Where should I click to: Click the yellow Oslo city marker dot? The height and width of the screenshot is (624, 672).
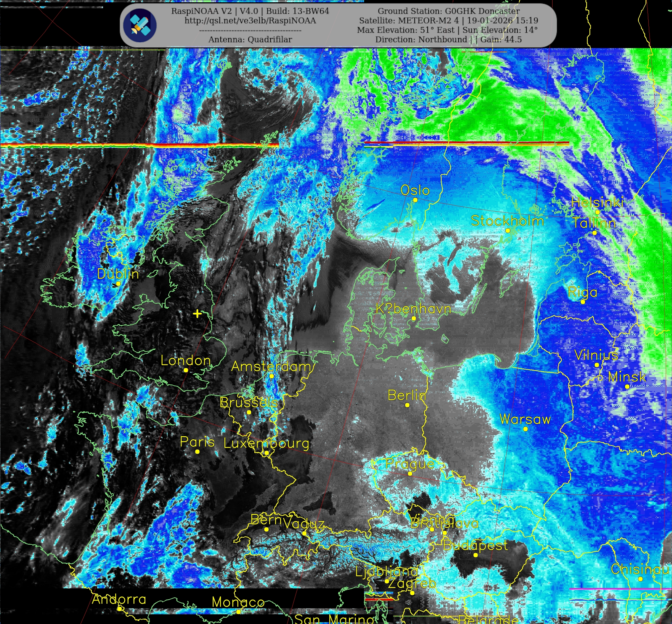[415, 200]
